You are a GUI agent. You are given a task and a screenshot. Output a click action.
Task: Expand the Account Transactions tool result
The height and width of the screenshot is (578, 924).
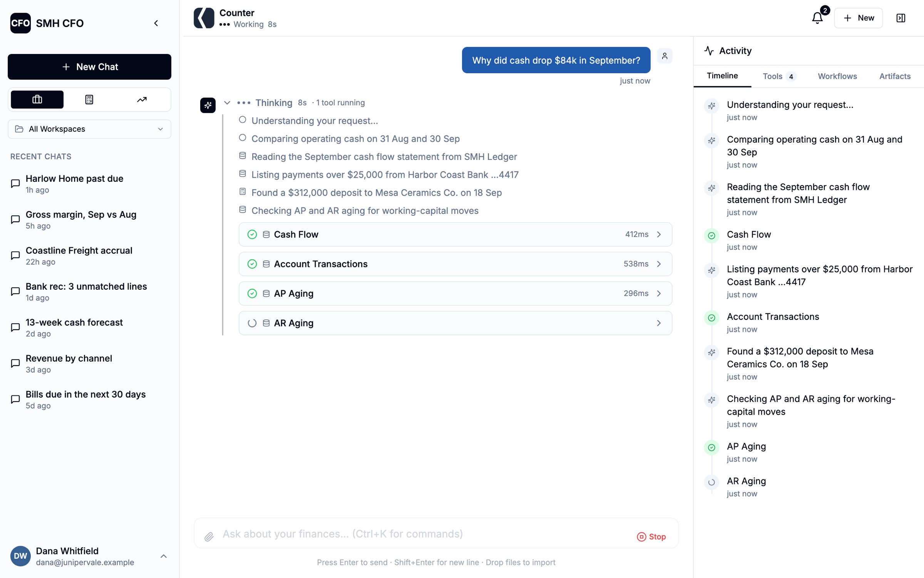coord(455,264)
